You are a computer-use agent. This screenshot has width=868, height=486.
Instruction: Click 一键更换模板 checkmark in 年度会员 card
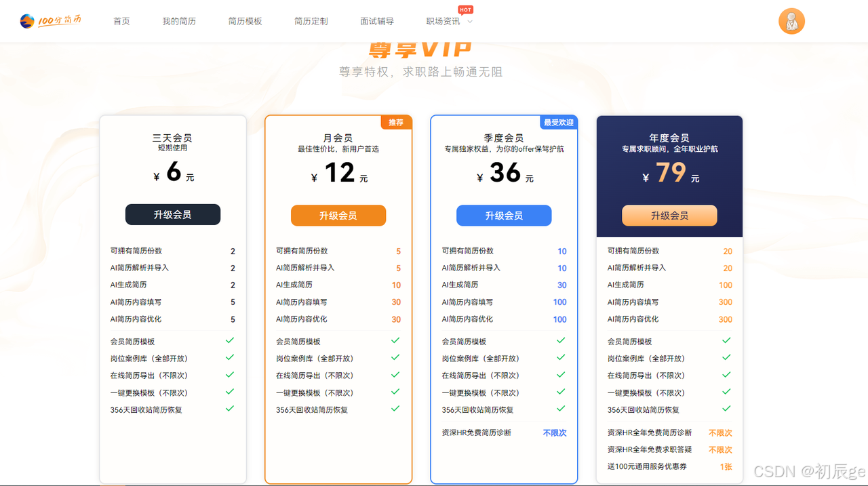tap(726, 392)
